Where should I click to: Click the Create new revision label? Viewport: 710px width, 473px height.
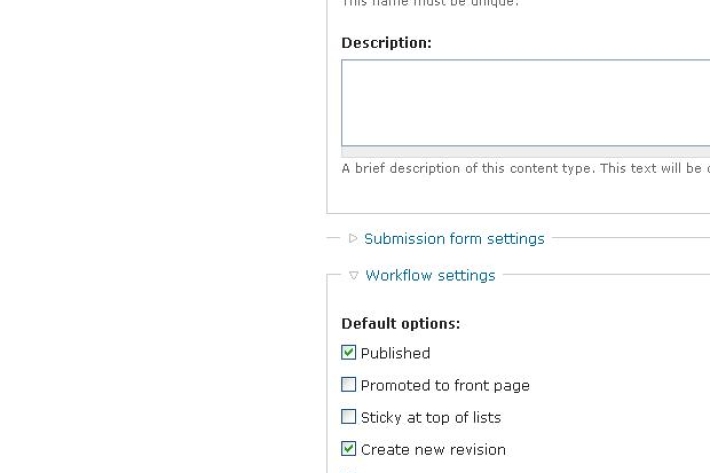click(x=433, y=449)
